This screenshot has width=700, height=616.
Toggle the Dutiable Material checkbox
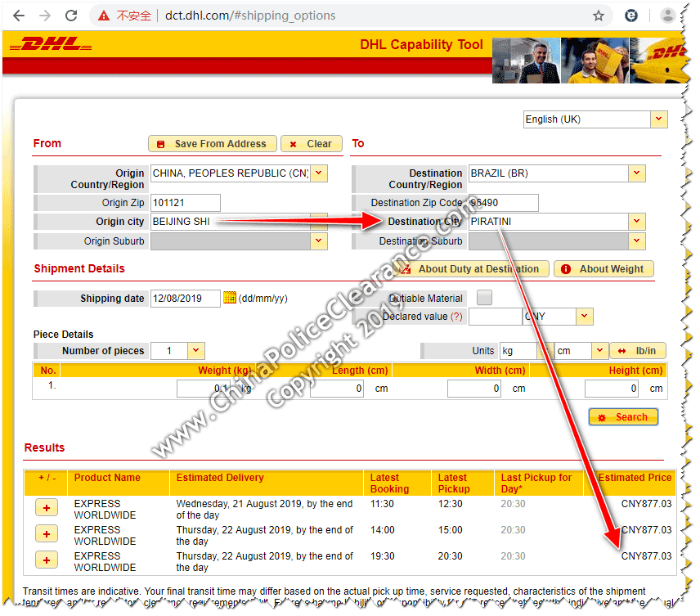(x=485, y=298)
